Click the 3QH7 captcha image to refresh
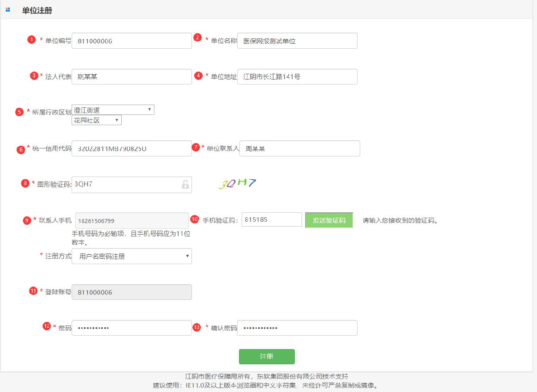537x392 pixels. point(237,183)
